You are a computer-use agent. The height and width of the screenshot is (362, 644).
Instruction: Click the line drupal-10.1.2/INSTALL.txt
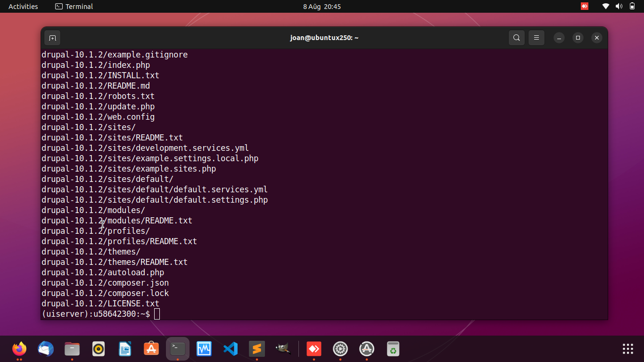[100, 75]
